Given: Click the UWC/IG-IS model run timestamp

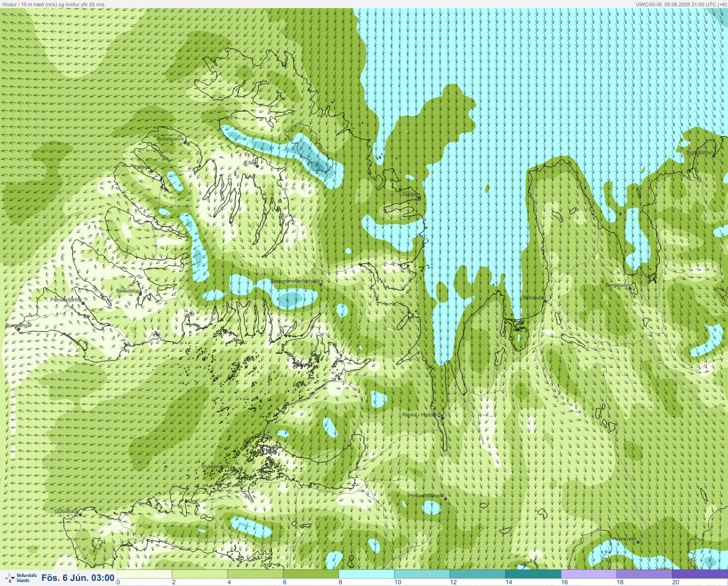Looking at the screenshot, I should coord(681,4).
